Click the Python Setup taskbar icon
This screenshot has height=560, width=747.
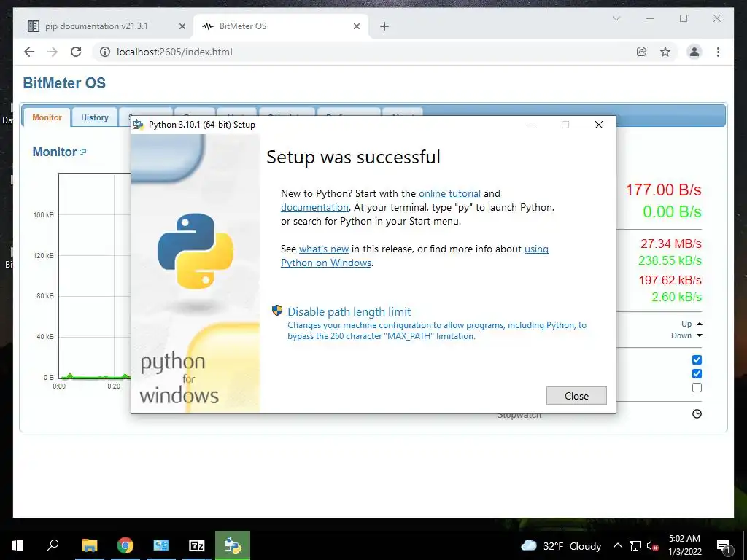tap(233, 545)
